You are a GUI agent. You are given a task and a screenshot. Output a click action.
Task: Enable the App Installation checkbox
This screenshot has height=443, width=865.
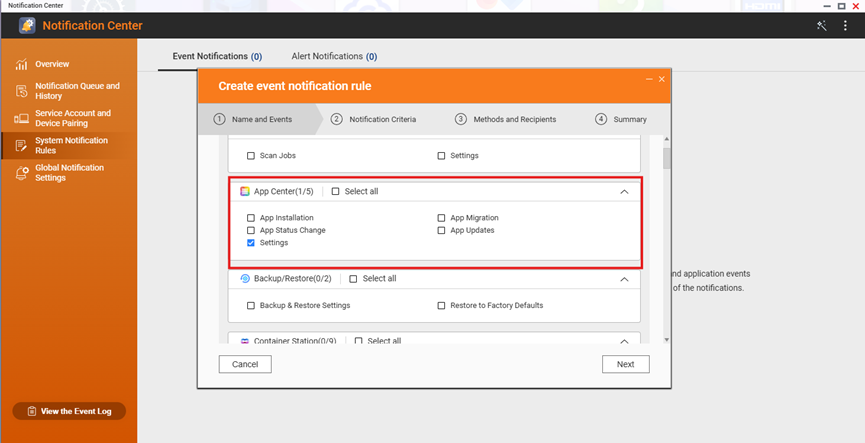point(251,218)
